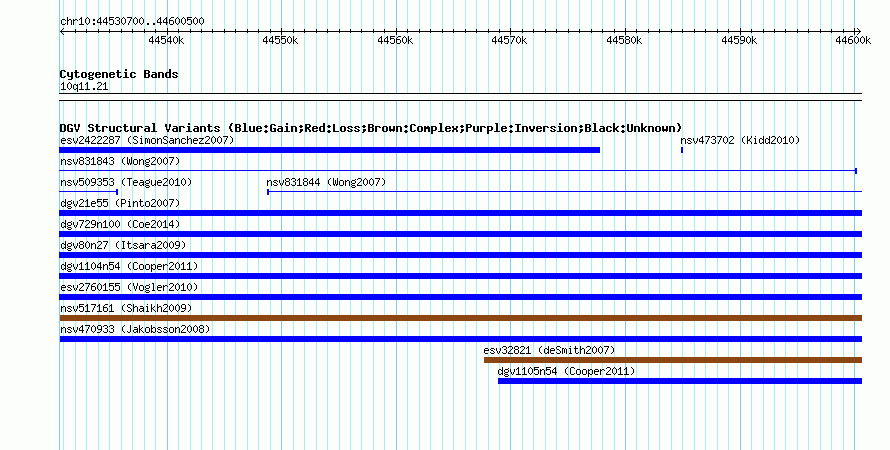Open the nsv473702 (Kidd2010) variant label

click(740, 140)
